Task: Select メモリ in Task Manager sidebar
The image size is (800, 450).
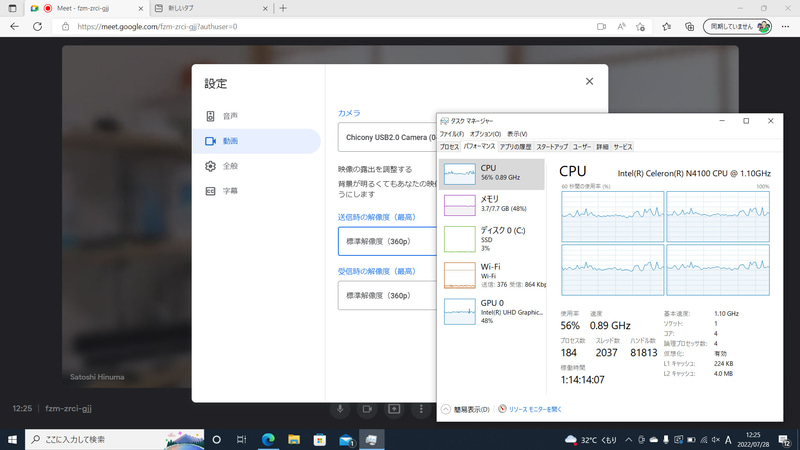Action: tap(492, 205)
